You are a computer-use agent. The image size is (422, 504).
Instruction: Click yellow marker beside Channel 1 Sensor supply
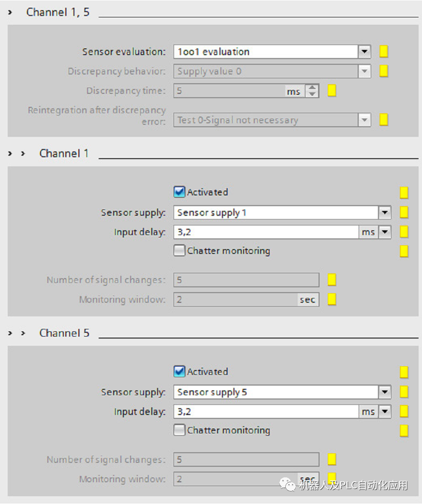[x=404, y=212]
